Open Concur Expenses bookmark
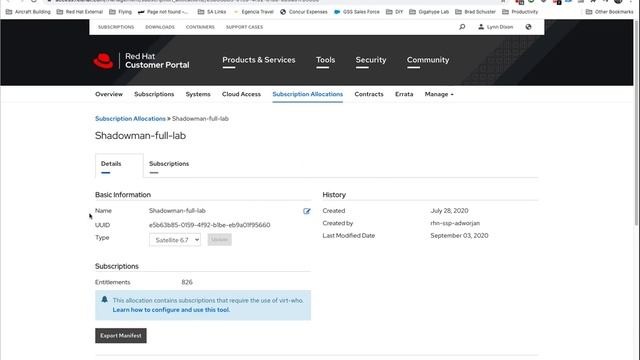The image size is (640, 360). tap(304, 12)
